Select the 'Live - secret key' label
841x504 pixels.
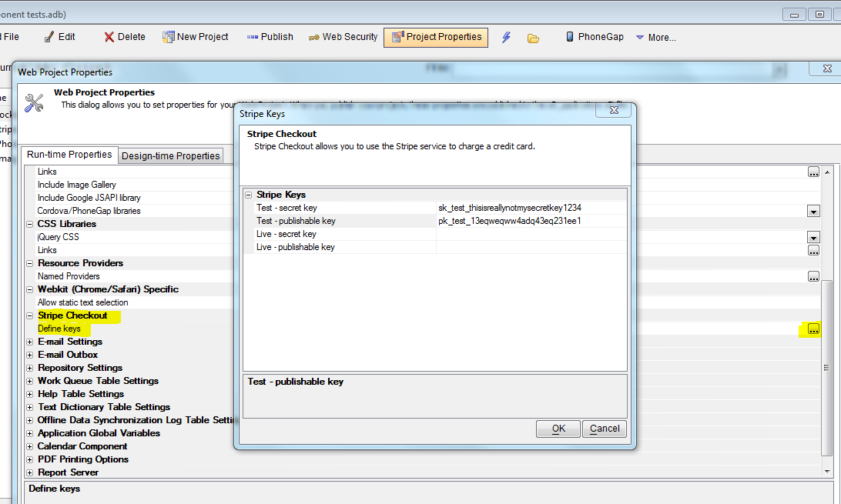pos(286,234)
